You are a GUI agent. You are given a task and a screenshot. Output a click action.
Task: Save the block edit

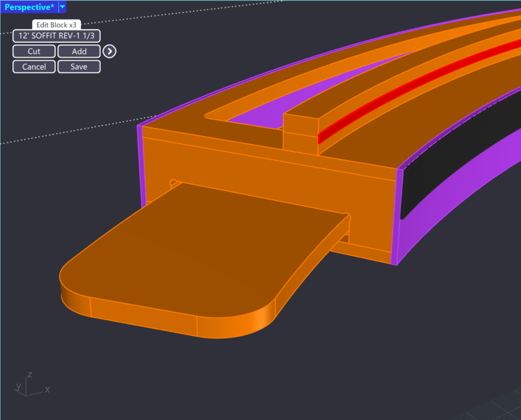pos(79,67)
